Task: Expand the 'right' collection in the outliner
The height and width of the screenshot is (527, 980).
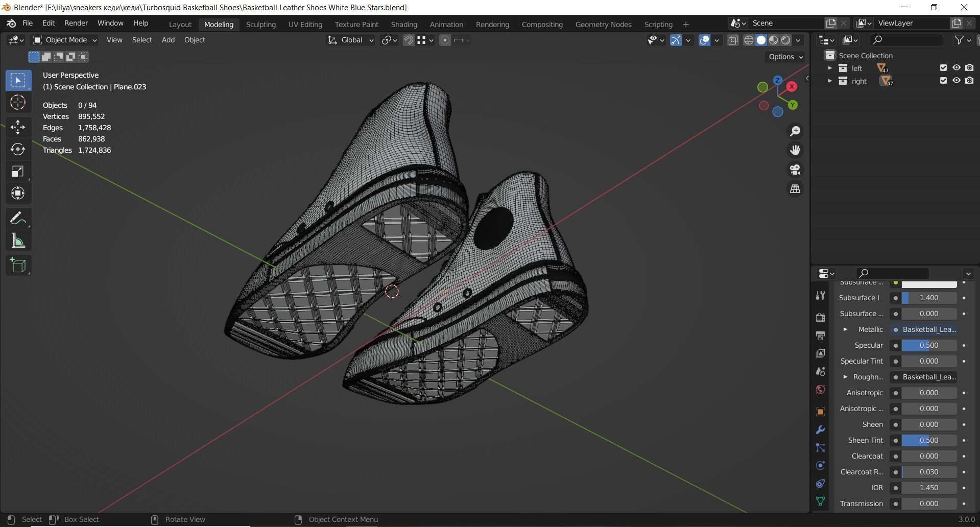Action: click(830, 81)
